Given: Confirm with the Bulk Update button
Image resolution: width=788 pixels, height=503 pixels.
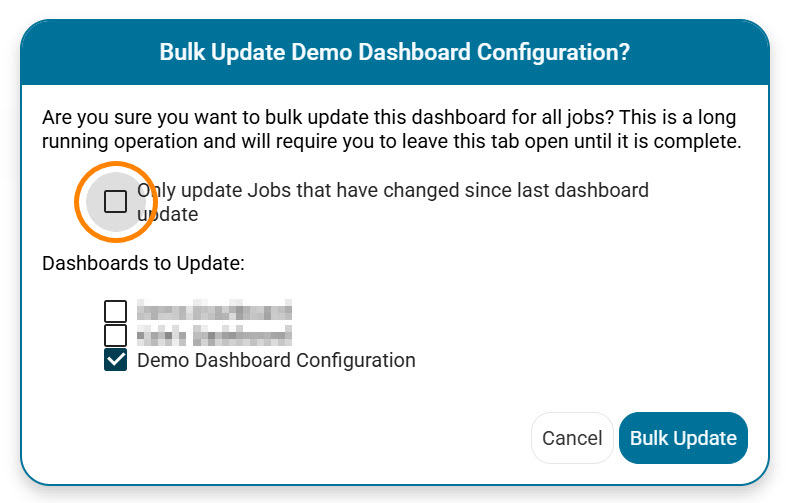Looking at the screenshot, I should click(683, 438).
